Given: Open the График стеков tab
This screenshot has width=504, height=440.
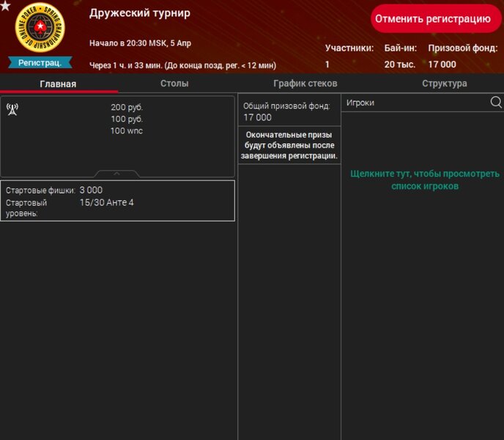Looking at the screenshot, I should point(305,84).
